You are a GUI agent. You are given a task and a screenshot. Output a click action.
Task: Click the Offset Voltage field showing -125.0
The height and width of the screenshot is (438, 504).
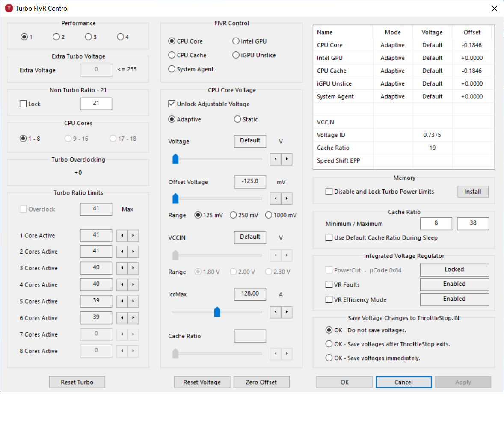[250, 182]
